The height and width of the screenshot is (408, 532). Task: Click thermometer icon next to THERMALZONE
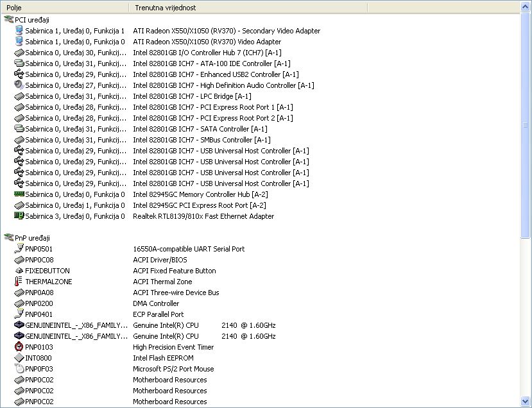(x=19, y=282)
